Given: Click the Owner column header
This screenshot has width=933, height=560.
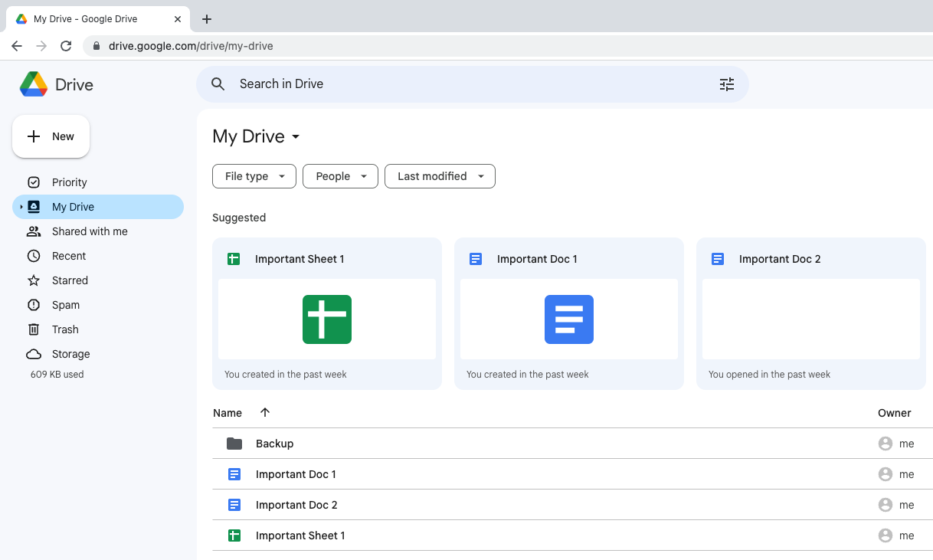Looking at the screenshot, I should click(x=894, y=413).
